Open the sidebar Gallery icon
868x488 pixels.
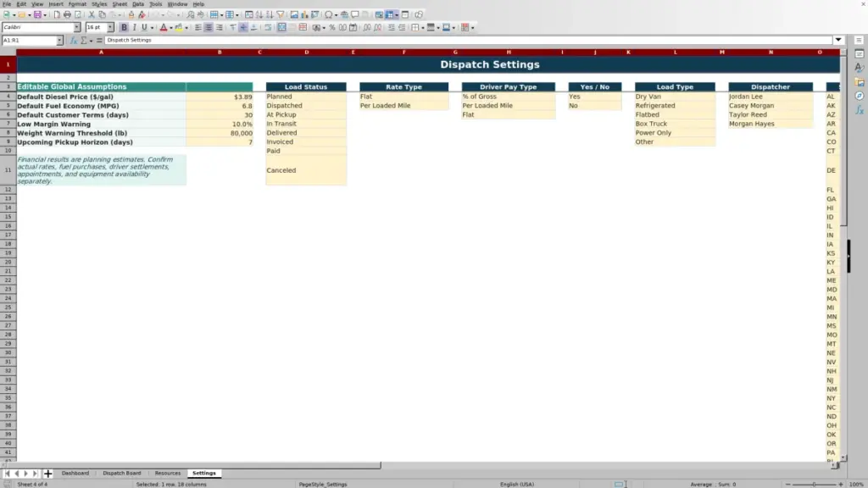click(860, 82)
